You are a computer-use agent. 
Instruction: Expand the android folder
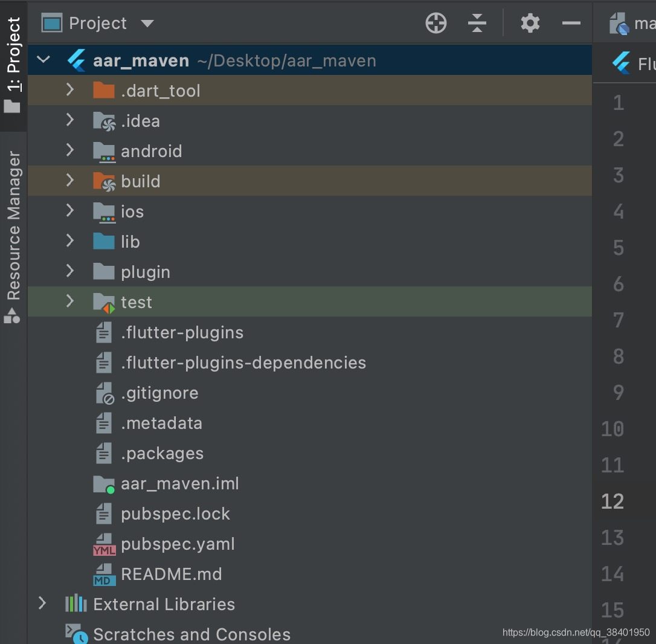pos(70,150)
